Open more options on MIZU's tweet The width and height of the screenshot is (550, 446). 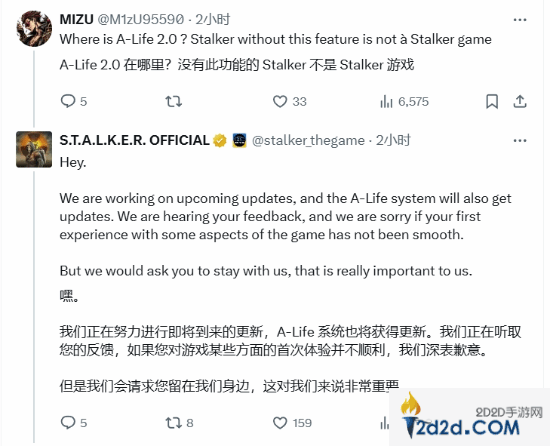click(x=520, y=20)
